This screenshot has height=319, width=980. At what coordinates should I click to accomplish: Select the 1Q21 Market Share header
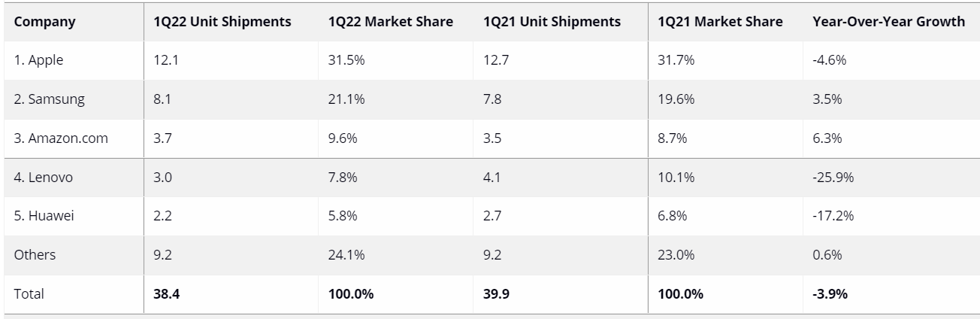pos(719,22)
